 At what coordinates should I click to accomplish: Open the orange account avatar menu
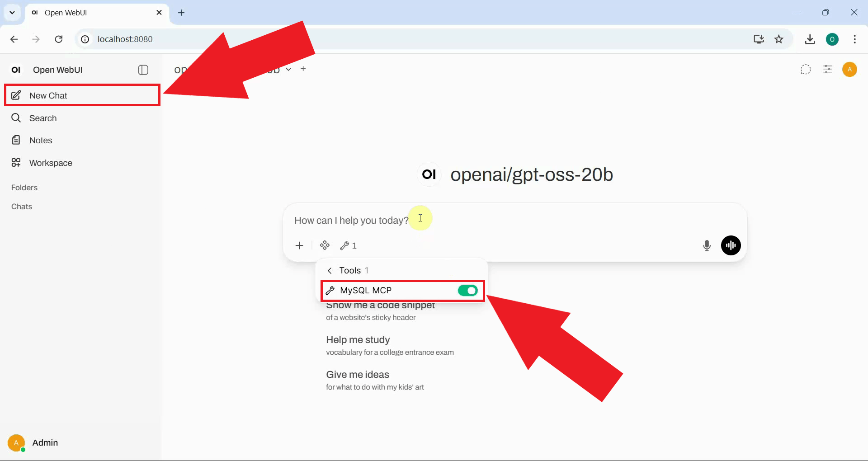click(849, 70)
